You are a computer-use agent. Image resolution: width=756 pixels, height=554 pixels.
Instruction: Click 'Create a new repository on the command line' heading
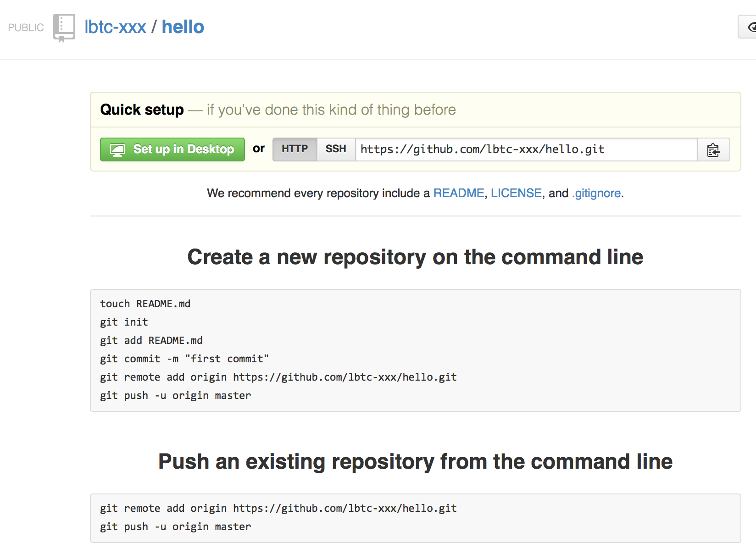[415, 257]
